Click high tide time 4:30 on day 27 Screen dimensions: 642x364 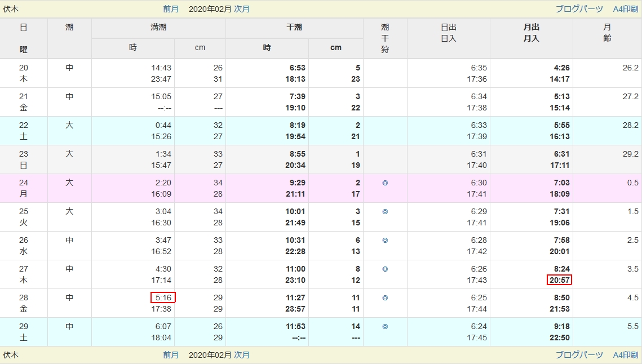[x=163, y=269]
